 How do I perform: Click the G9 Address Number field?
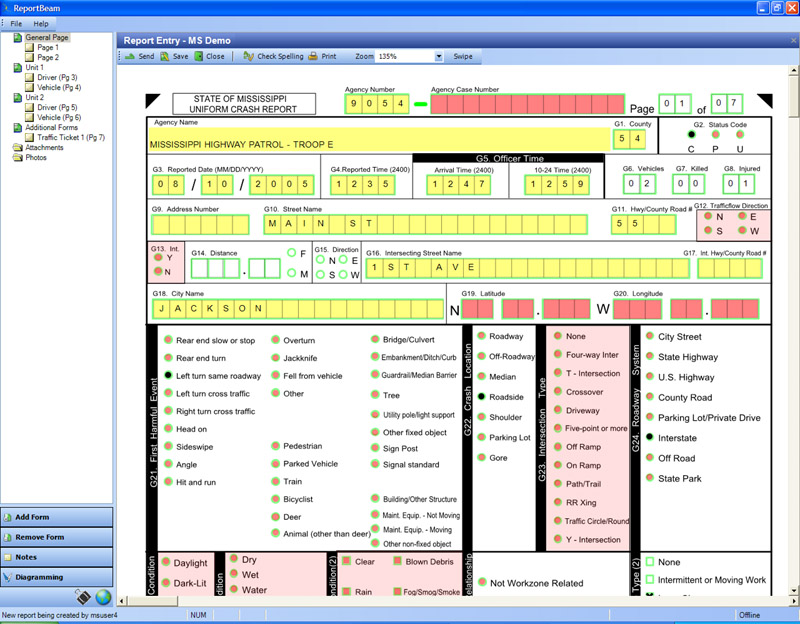coord(201,224)
